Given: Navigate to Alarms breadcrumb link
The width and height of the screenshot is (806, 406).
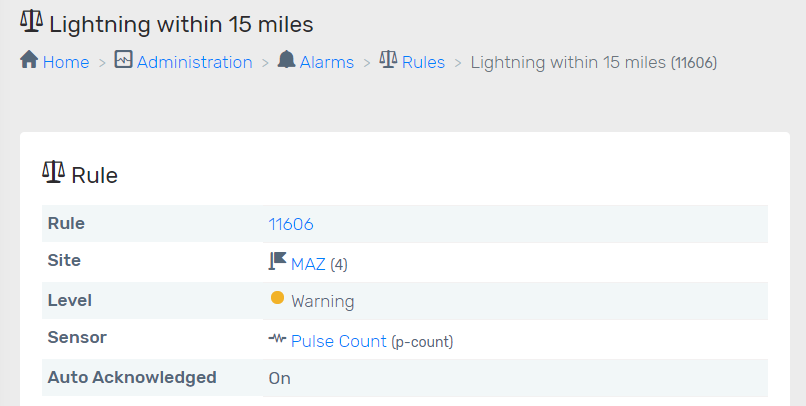Looking at the screenshot, I should tap(326, 62).
